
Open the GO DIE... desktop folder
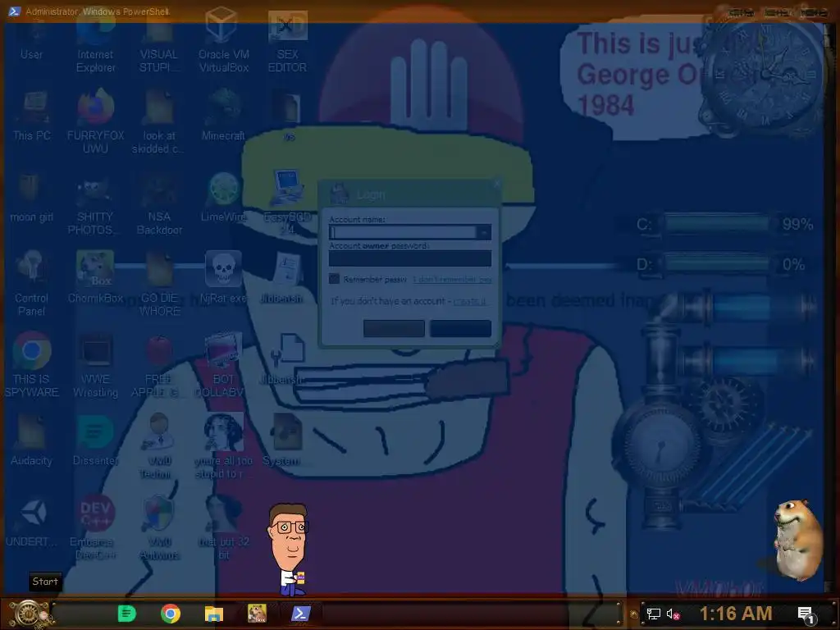pyautogui.click(x=158, y=284)
